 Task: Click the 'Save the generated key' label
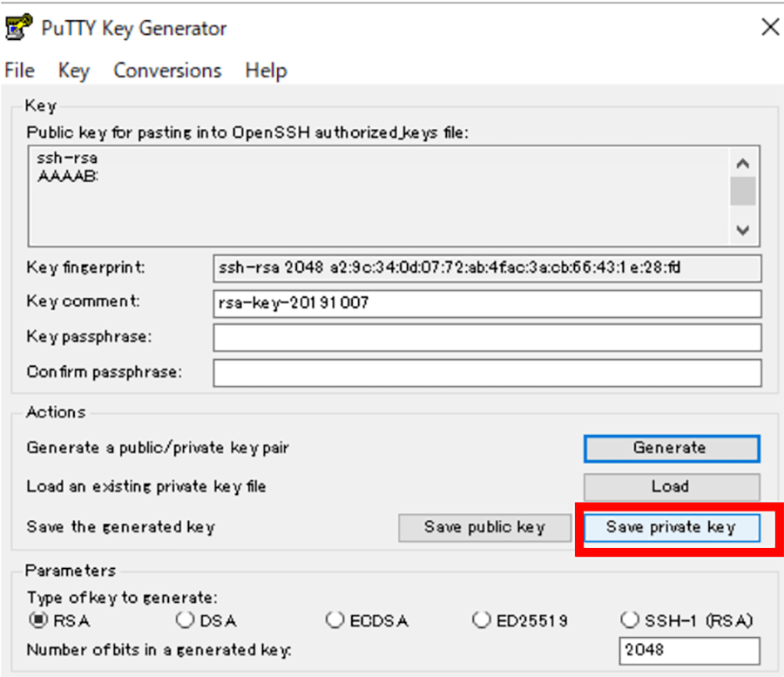120,527
